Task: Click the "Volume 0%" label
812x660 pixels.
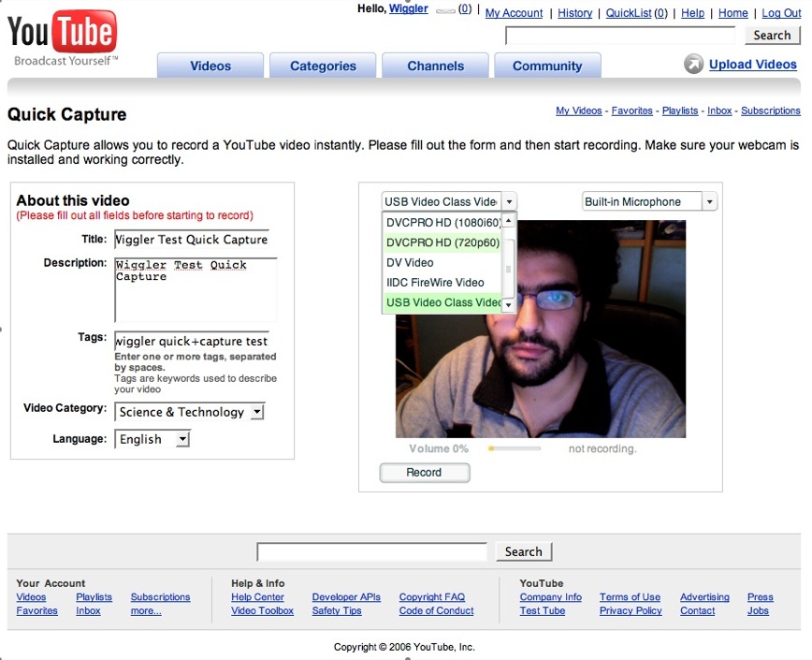Action: [x=439, y=448]
